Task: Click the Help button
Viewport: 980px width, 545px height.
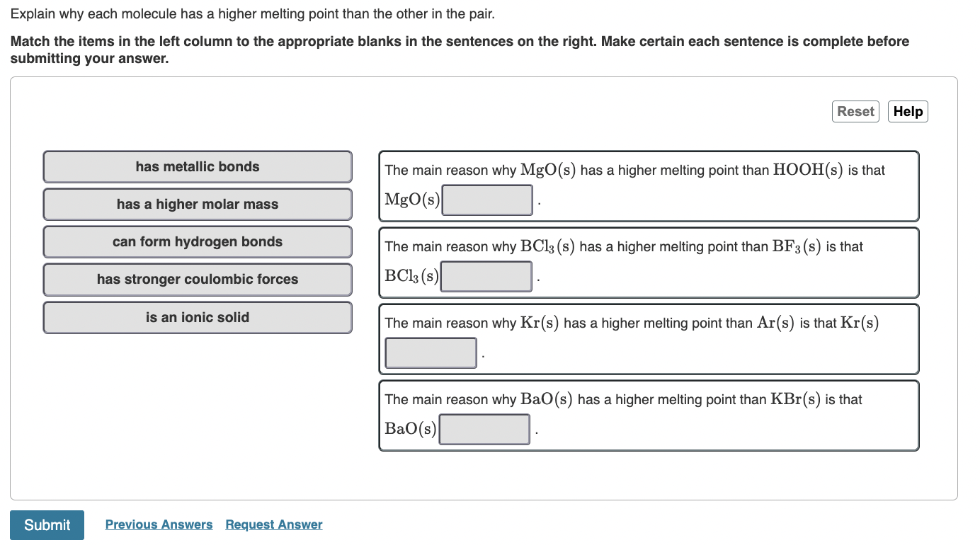Action: 908,111
